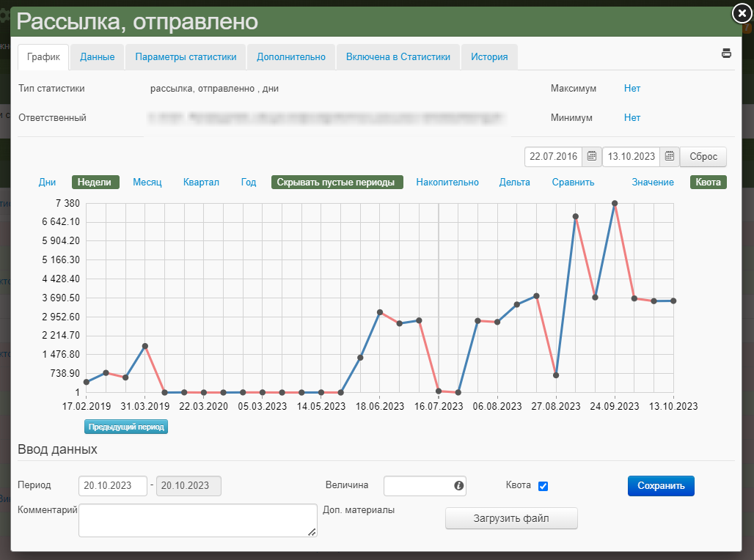Image resolution: width=754 pixels, height=560 pixels.
Task: Click the chart point at 18.06.2023
Action: point(380,312)
